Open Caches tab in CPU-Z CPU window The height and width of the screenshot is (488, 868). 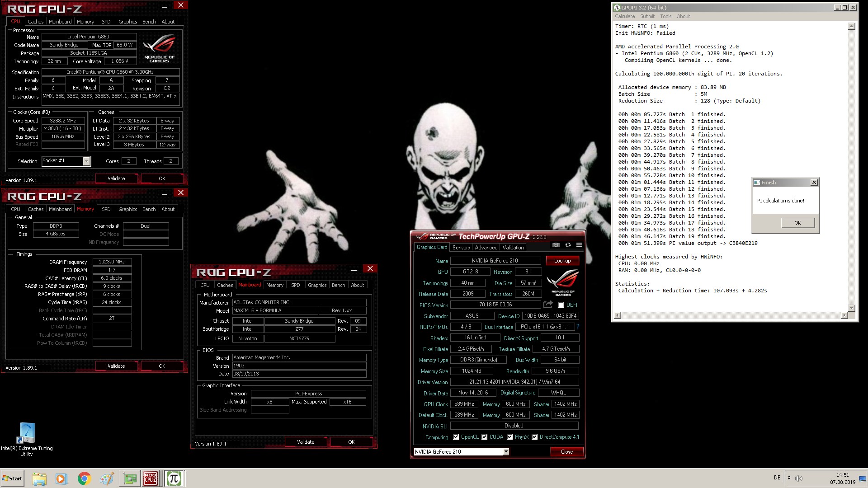click(35, 22)
